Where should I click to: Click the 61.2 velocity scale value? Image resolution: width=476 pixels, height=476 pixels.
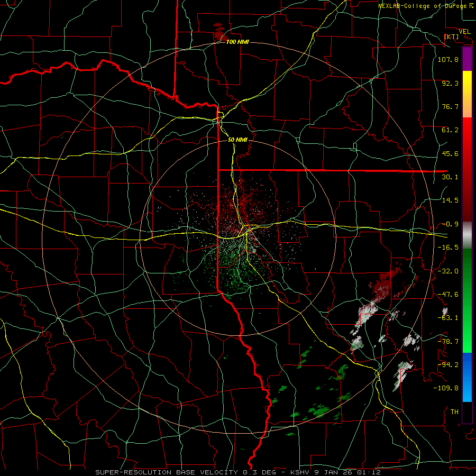pyautogui.click(x=450, y=130)
